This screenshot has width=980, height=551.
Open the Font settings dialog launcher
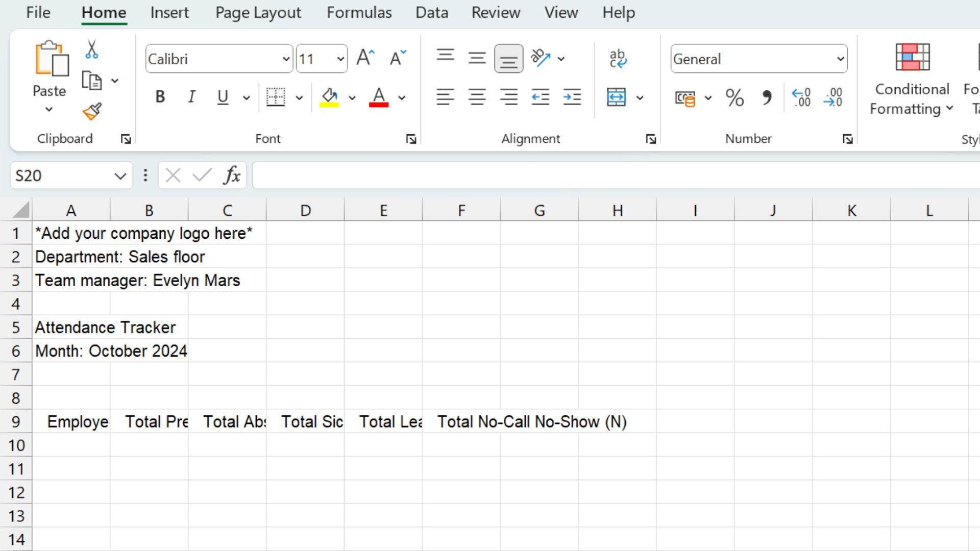coord(411,138)
